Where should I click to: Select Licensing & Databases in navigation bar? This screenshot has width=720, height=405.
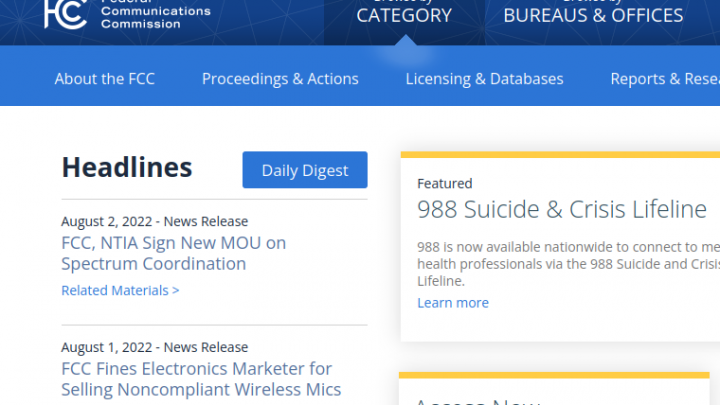(x=484, y=79)
